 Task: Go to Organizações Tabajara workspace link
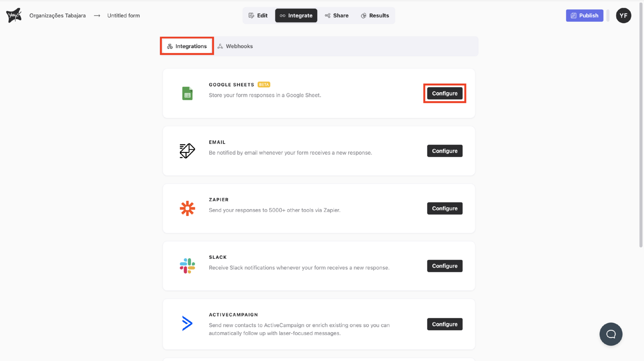click(58, 16)
